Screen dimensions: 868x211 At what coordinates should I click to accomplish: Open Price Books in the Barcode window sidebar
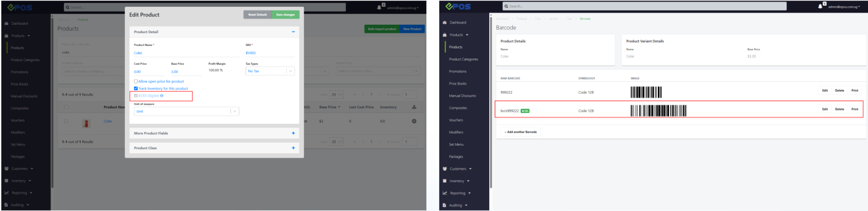point(458,84)
